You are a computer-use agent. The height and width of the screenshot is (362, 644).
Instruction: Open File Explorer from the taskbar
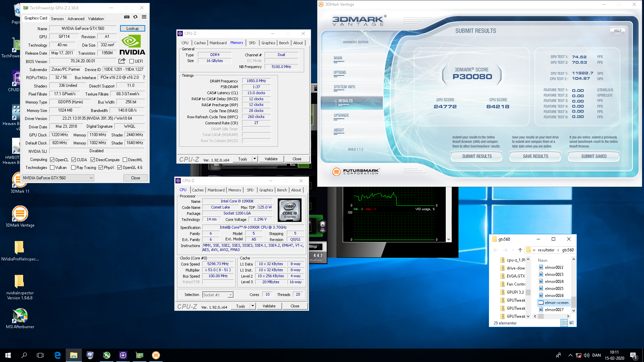(x=74, y=355)
